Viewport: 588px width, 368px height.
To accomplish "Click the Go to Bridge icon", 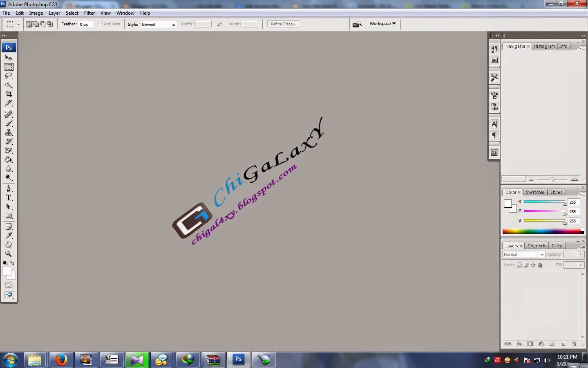I will [x=357, y=24].
